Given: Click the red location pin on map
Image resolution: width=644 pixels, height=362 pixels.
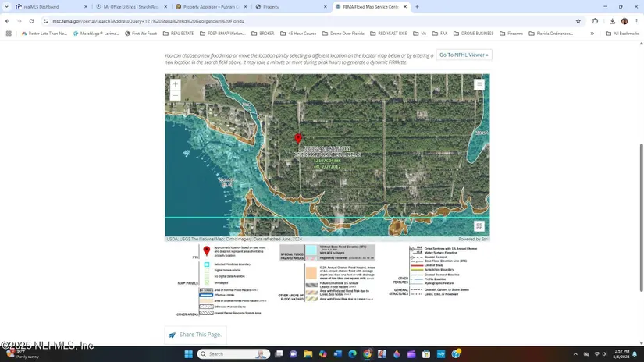Looking at the screenshot, I should (x=297, y=139).
